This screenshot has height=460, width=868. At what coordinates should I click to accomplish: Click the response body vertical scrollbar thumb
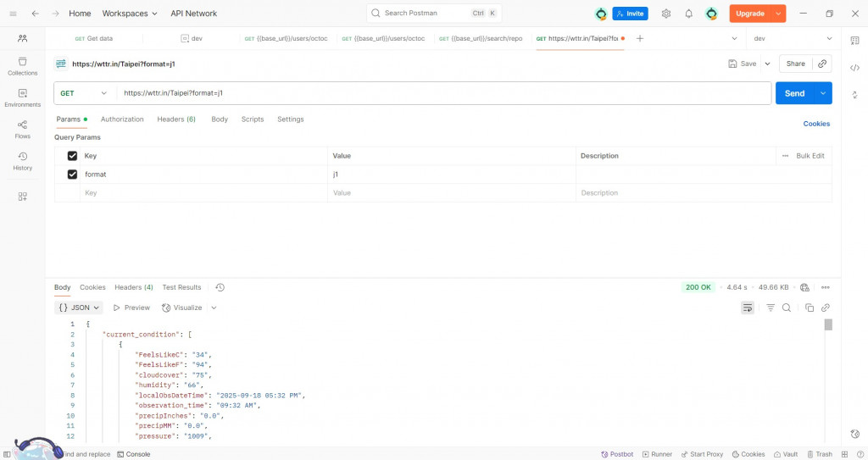coord(828,324)
